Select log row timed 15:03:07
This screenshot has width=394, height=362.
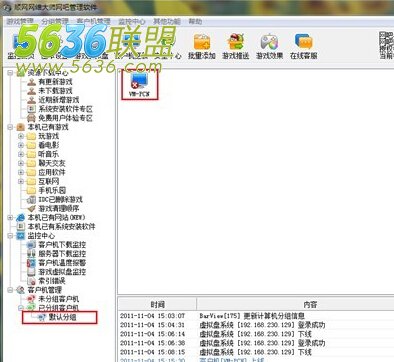tap(256, 316)
